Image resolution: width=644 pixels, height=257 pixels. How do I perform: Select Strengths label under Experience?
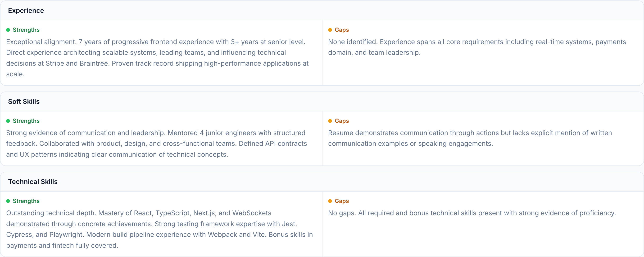tap(26, 30)
